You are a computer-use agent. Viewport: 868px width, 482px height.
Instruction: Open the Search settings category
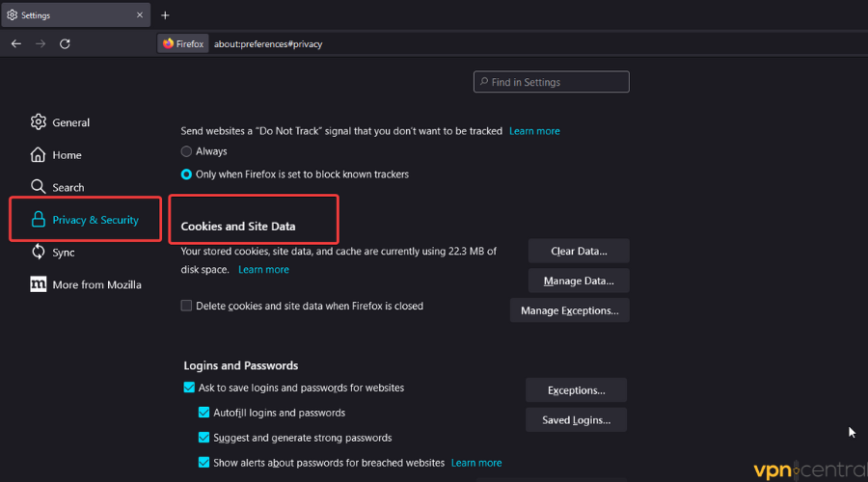[68, 187]
